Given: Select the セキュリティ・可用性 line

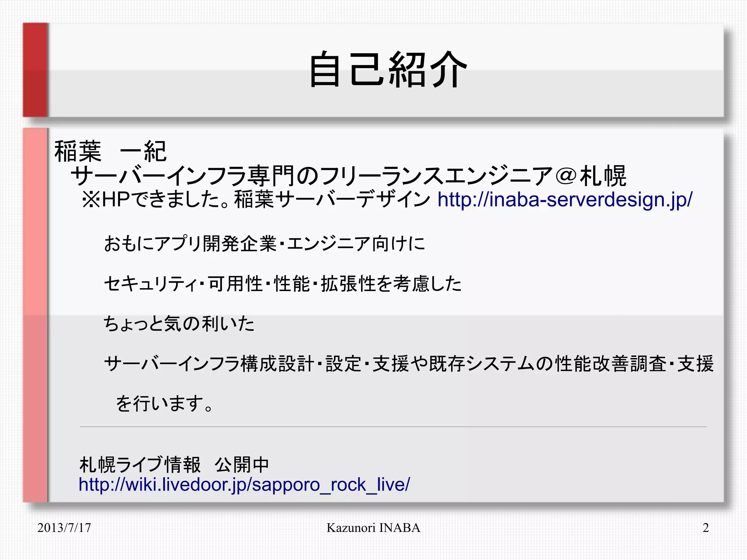Looking at the screenshot, I should 282,283.
